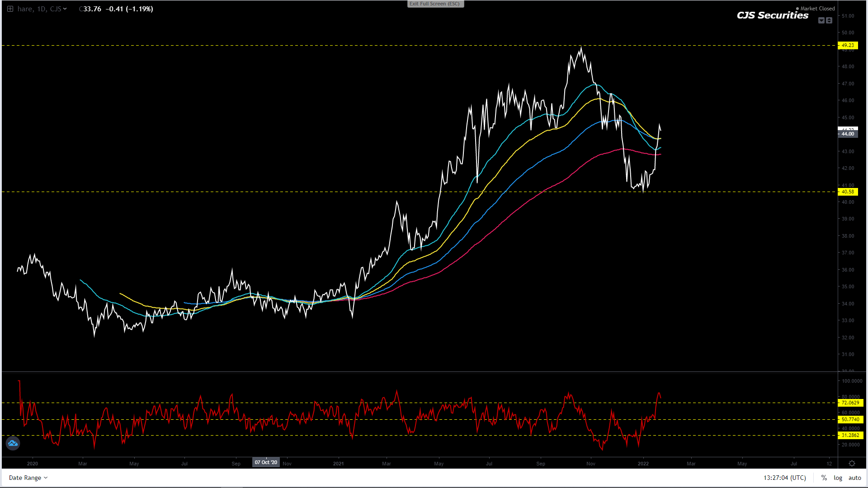Image resolution: width=868 pixels, height=488 pixels.
Task: Click the up-down arrows pane resize button
Action: (829, 20)
